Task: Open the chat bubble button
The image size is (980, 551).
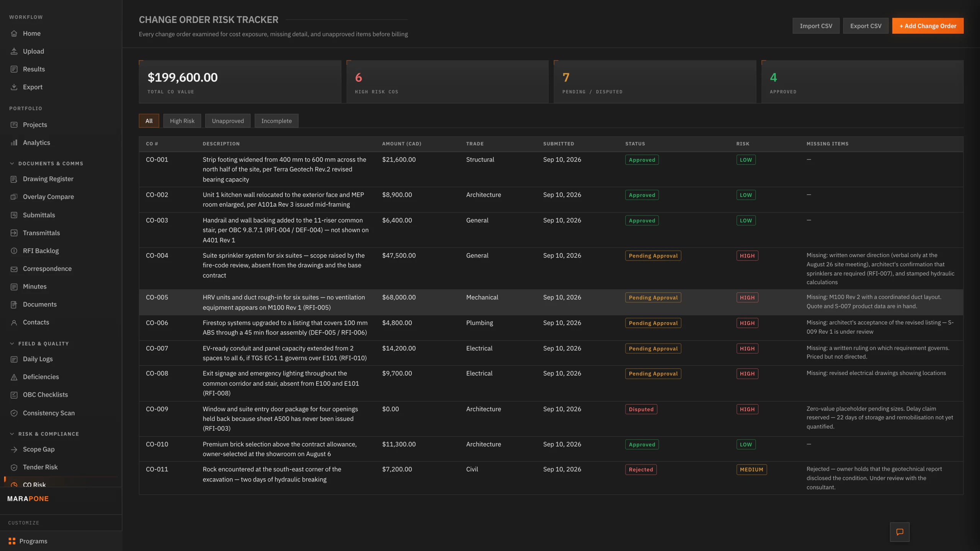Action: pos(900,532)
